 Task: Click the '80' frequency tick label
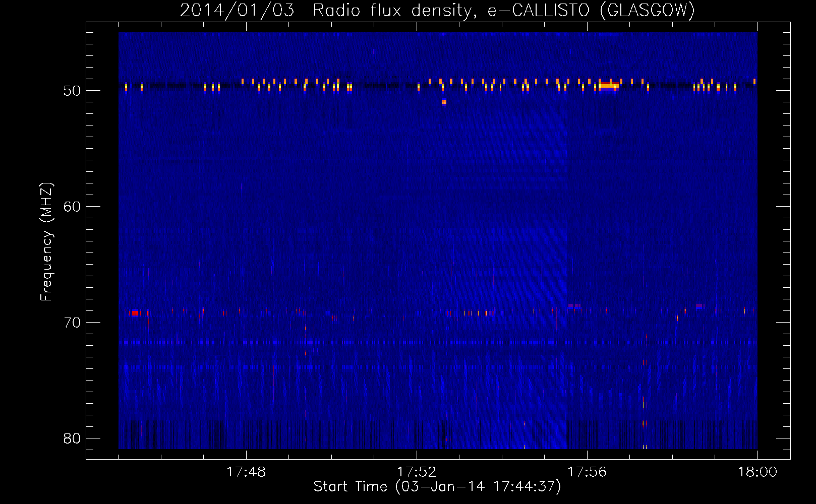[72, 438]
